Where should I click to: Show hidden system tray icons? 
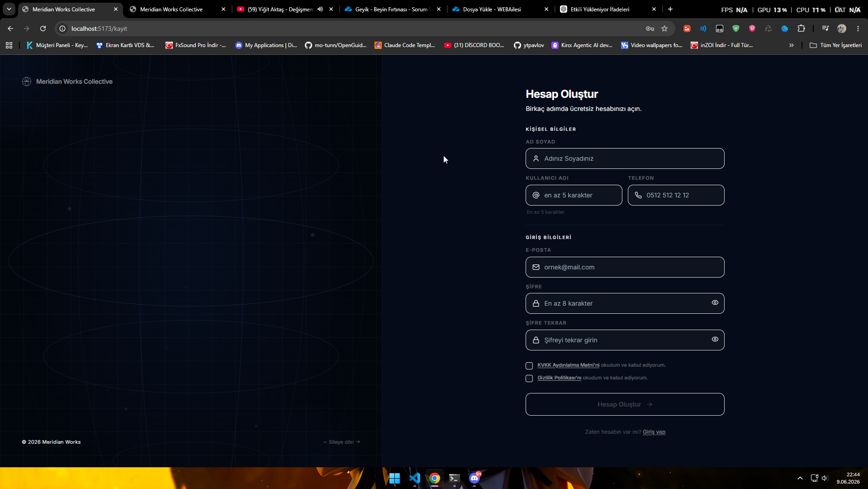tap(800, 478)
